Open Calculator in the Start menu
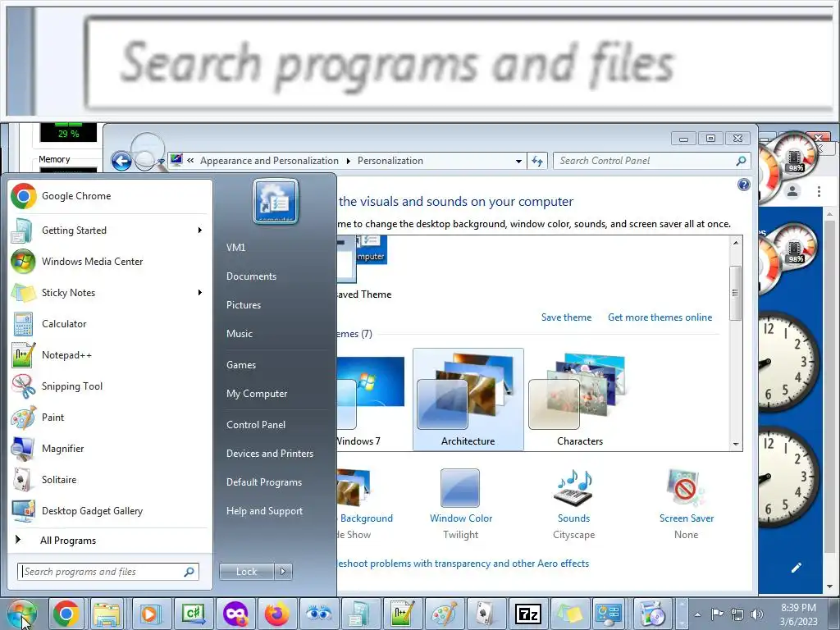 110,323
